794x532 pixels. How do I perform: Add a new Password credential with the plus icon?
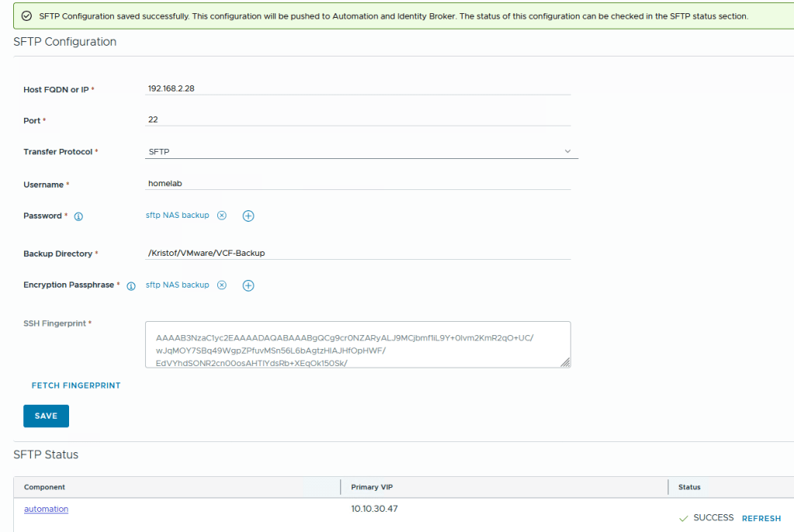point(248,216)
